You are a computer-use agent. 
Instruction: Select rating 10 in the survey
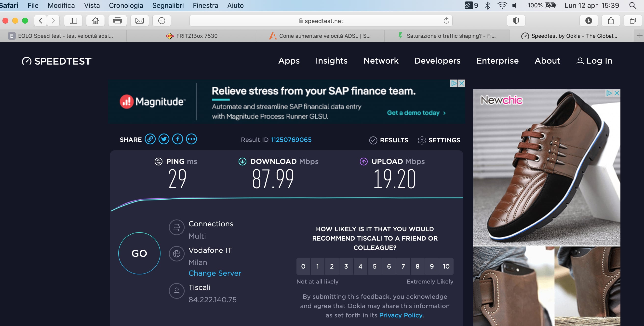point(446,266)
